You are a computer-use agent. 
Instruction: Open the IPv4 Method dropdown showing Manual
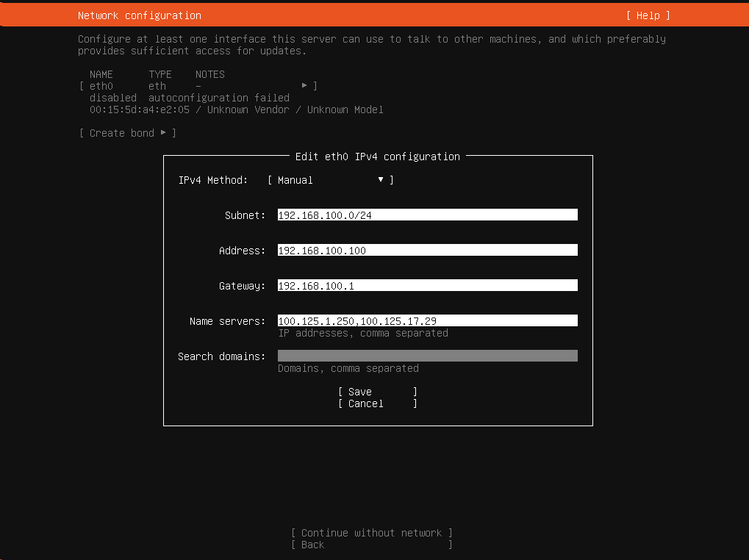[331, 180]
